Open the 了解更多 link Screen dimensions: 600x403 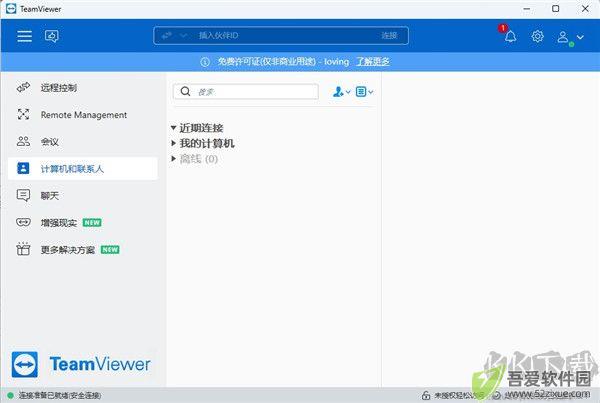pos(373,62)
